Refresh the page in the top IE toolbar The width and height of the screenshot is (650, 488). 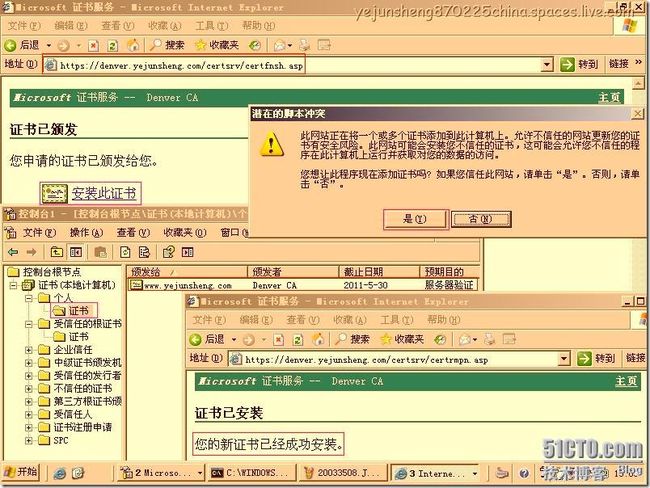(x=112, y=45)
